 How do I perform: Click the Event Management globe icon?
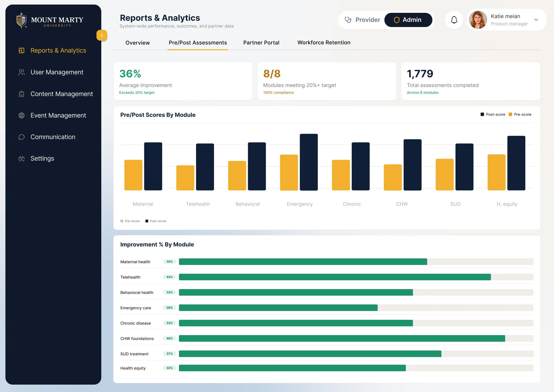[22, 115]
